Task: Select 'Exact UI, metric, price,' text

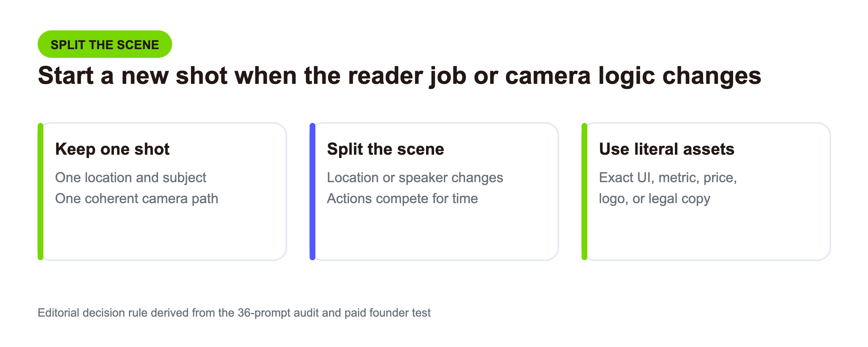Action: click(668, 177)
